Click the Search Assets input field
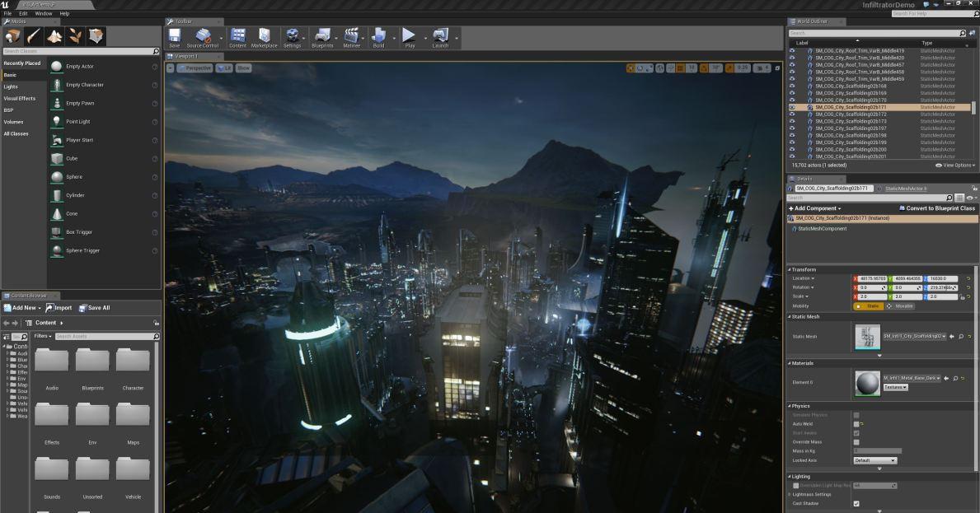Screen dimensions: 980x513 click(x=107, y=337)
